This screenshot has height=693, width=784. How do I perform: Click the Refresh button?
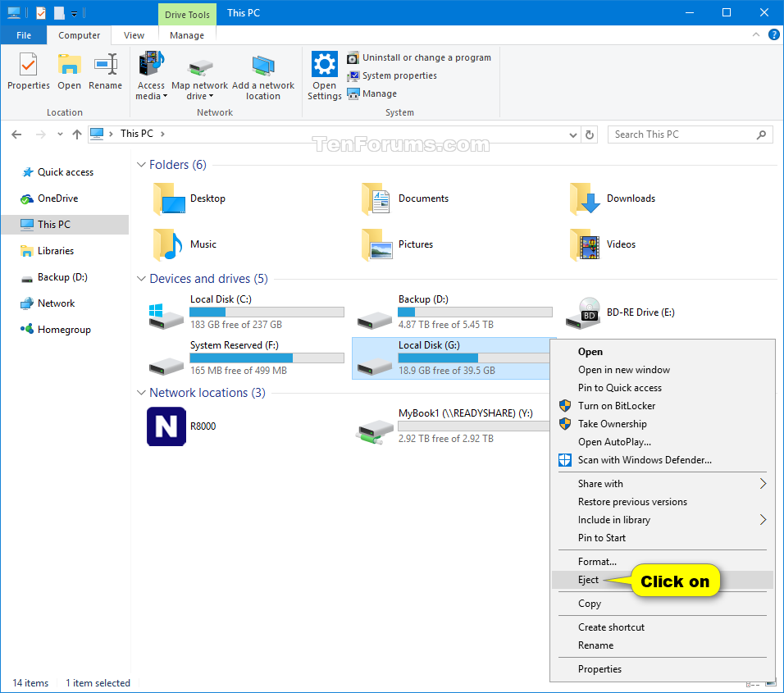[x=590, y=134]
